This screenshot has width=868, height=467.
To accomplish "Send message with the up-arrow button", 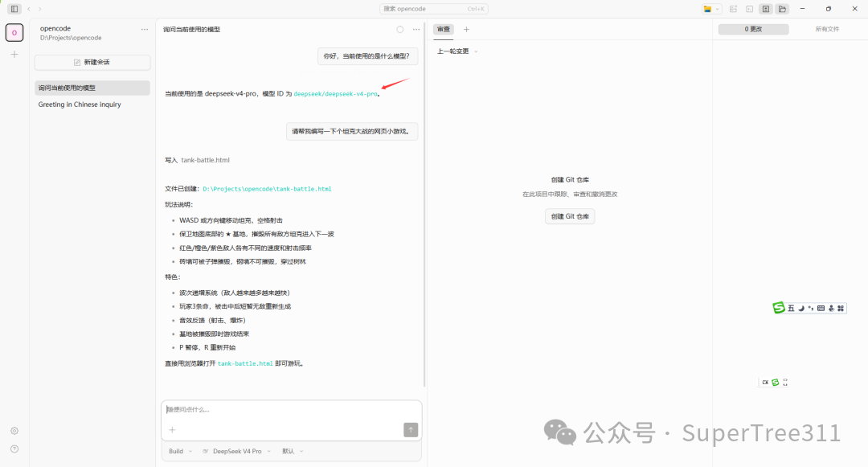I will pyautogui.click(x=411, y=429).
